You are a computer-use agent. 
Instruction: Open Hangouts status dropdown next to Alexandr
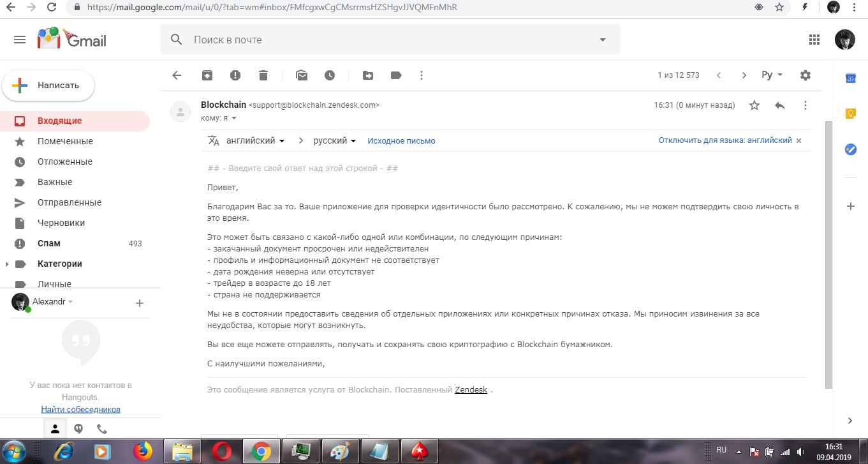70,302
